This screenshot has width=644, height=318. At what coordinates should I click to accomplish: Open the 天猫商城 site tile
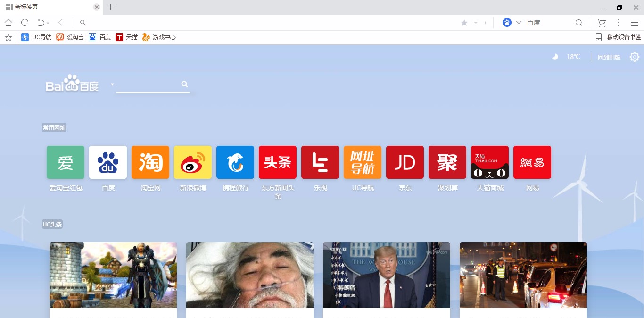click(x=490, y=162)
